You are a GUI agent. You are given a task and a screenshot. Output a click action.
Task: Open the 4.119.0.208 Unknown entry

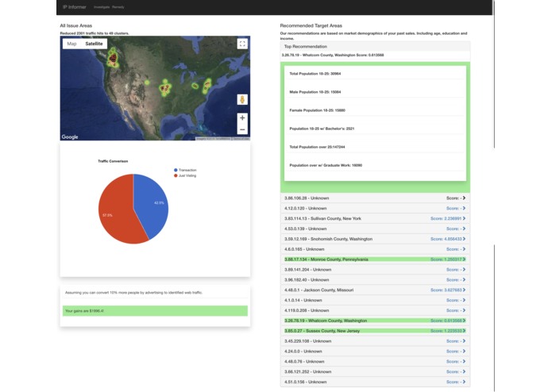pyautogui.click(x=375, y=310)
